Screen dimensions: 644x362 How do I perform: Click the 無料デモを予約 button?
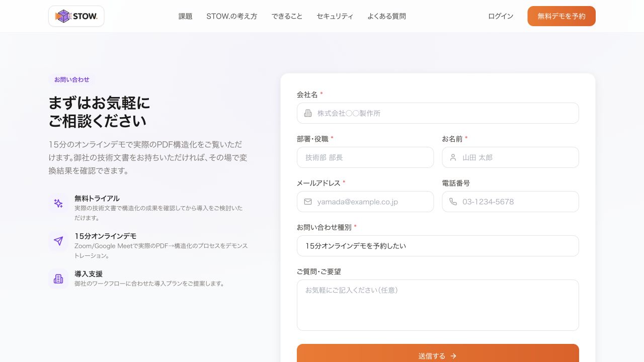pos(561,16)
